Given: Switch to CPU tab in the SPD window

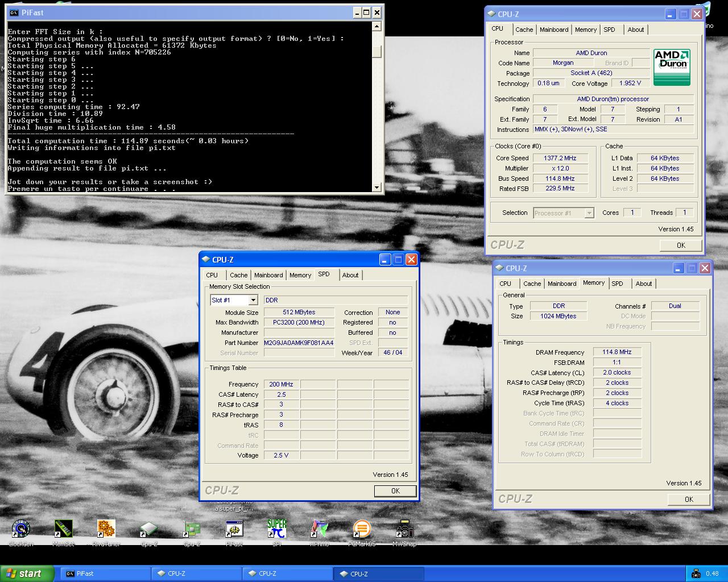Looking at the screenshot, I should (x=212, y=275).
